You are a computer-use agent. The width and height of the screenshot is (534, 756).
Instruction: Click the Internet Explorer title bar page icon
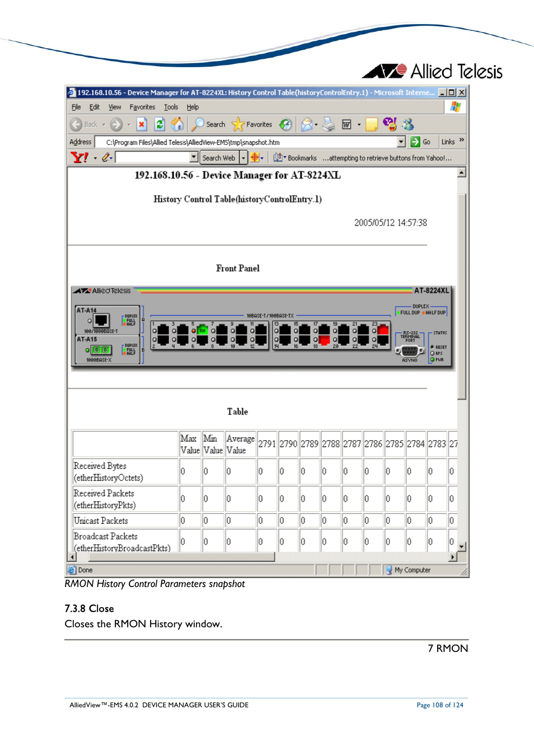click(x=72, y=93)
